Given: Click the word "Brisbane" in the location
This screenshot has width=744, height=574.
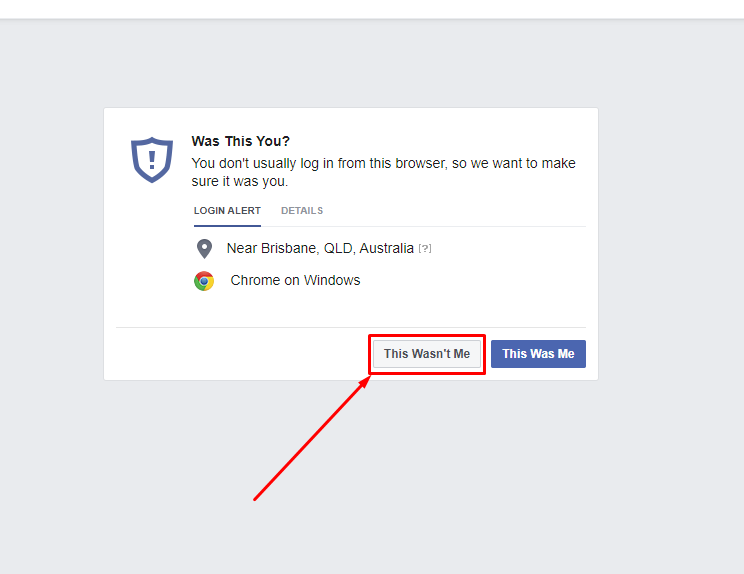Looking at the screenshot, I should [x=288, y=248].
